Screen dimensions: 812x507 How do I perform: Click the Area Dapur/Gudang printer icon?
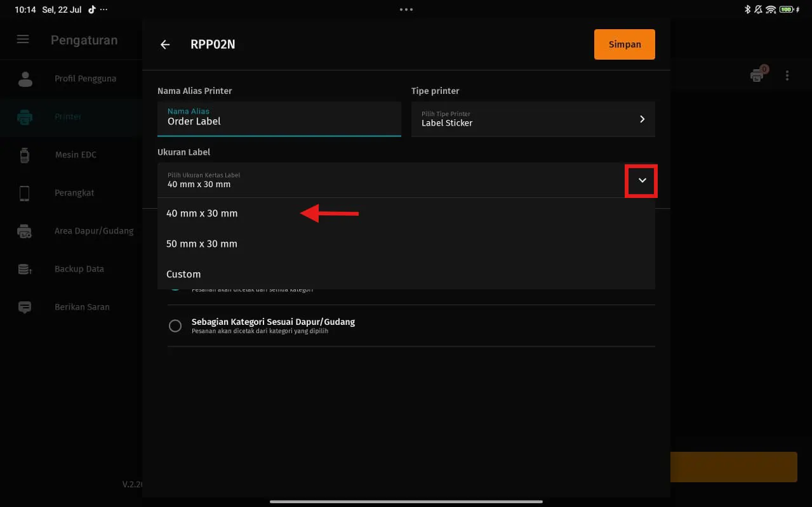click(25, 231)
